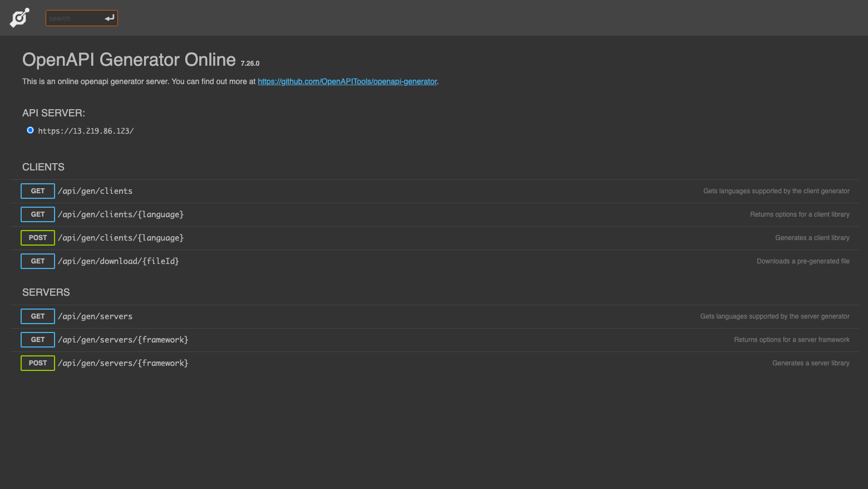Click the RapiDoc logo icon in header
The width and height of the screenshot is (868, 489).
19,18
